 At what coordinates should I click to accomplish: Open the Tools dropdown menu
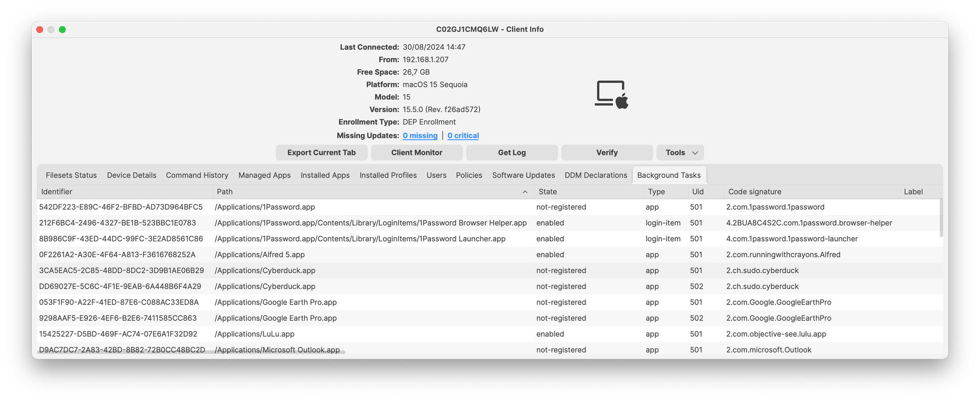click(x=680, y=153)
